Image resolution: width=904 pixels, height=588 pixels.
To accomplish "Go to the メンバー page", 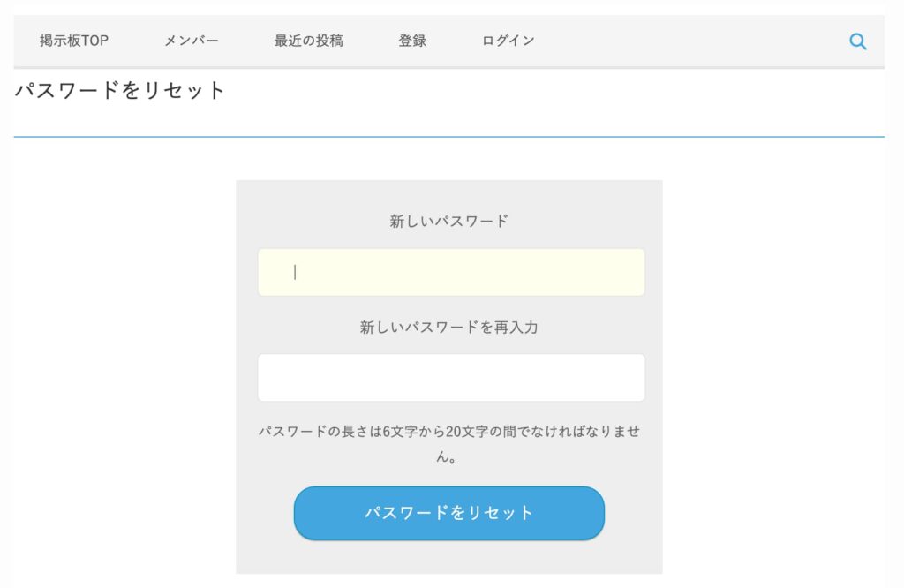I will tap(192, 41).
